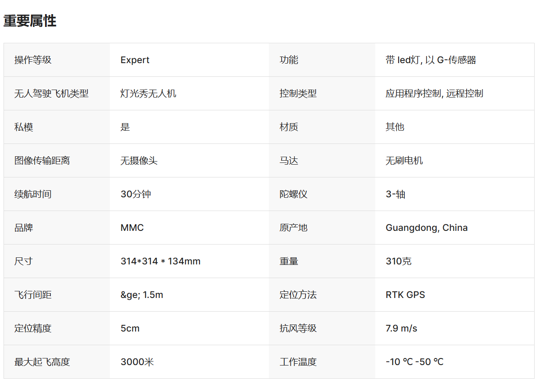
Task: Select the MMC brand value
Action: pos(132,228)
